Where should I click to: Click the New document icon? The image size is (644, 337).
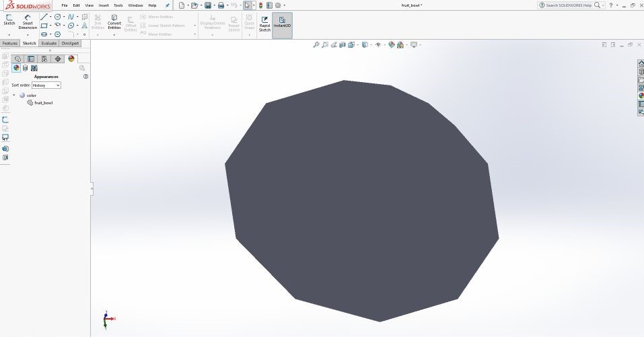tap(181, 5)
